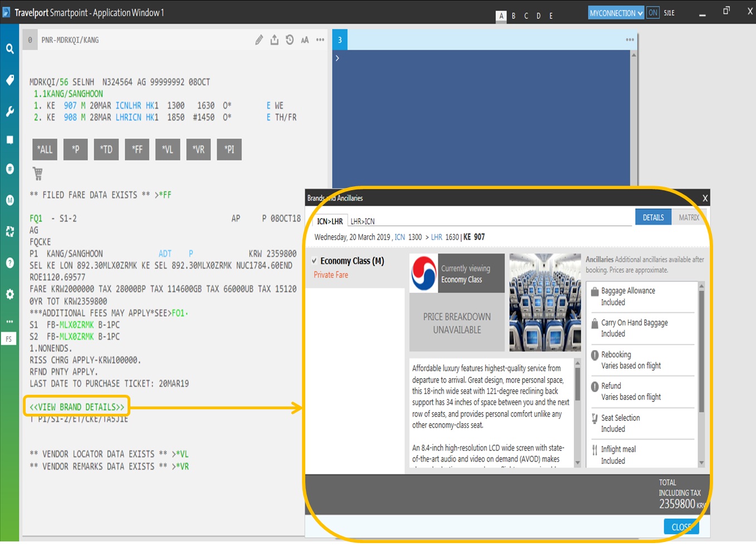Switch to application window D
This screenshot has height=547, width=756.
(x=538, y=16)
